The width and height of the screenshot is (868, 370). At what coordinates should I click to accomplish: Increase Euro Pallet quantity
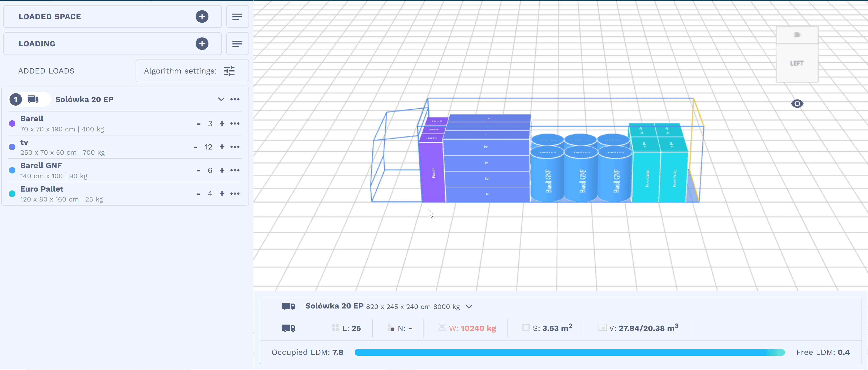pos(222,193)
